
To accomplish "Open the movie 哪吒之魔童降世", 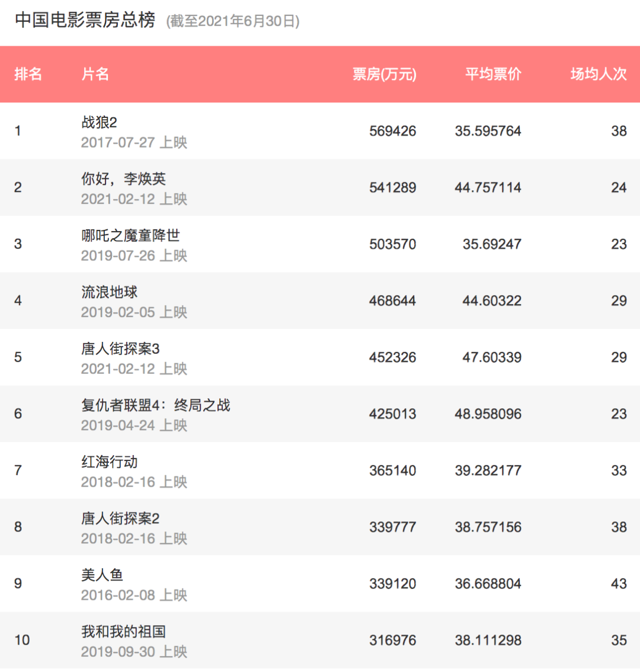I will coord(131,235).
